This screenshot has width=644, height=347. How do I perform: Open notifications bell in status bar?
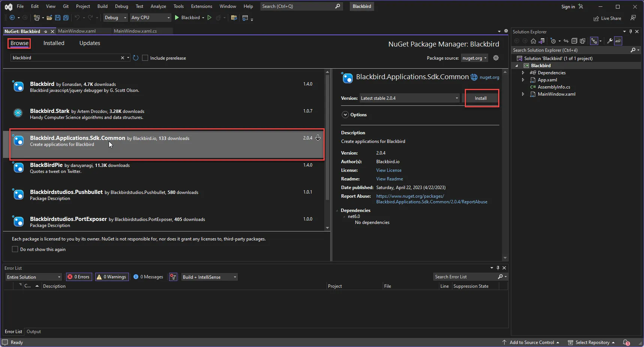tap(626, 342)
